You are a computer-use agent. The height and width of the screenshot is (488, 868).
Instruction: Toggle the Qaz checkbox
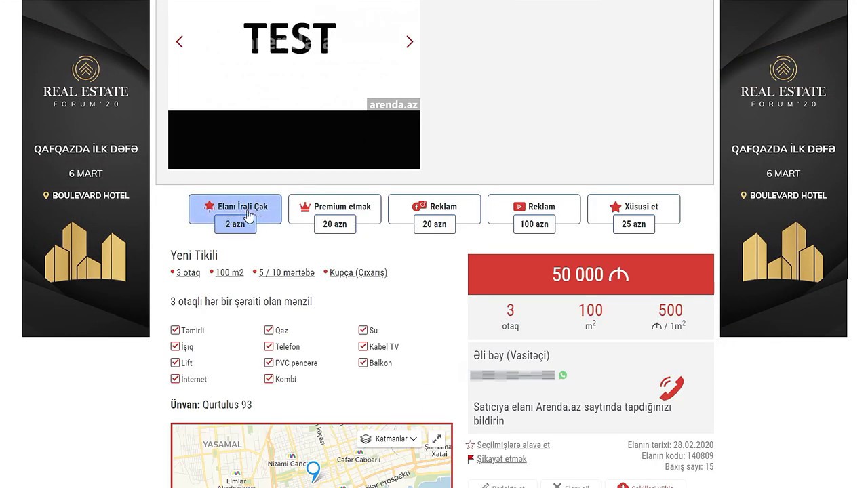pyautogui.click(x=269, y=330)
